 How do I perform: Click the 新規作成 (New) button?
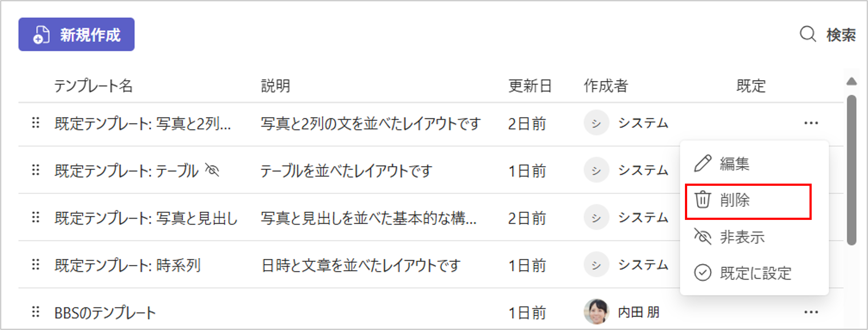click(x=76, y=34)
